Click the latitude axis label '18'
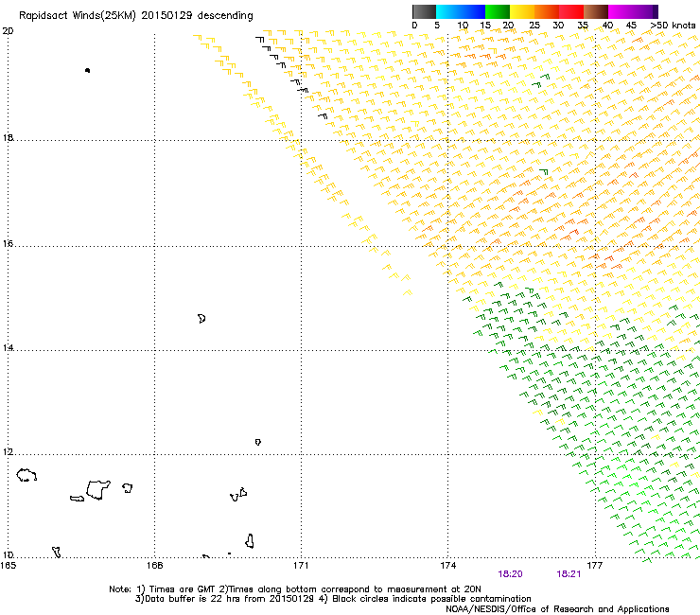The height and width of the screenshot is (615, 700). click(x=8, y=137)
